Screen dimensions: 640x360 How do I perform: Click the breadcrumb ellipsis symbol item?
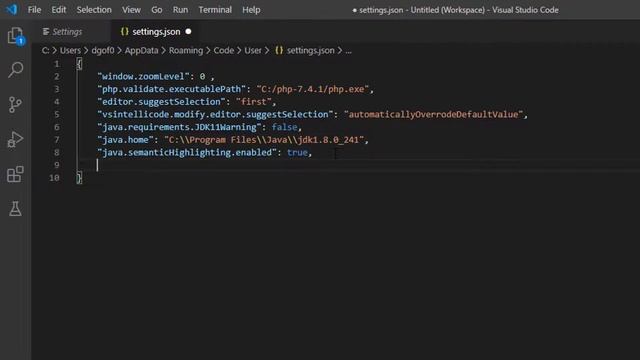coord(348,51)
